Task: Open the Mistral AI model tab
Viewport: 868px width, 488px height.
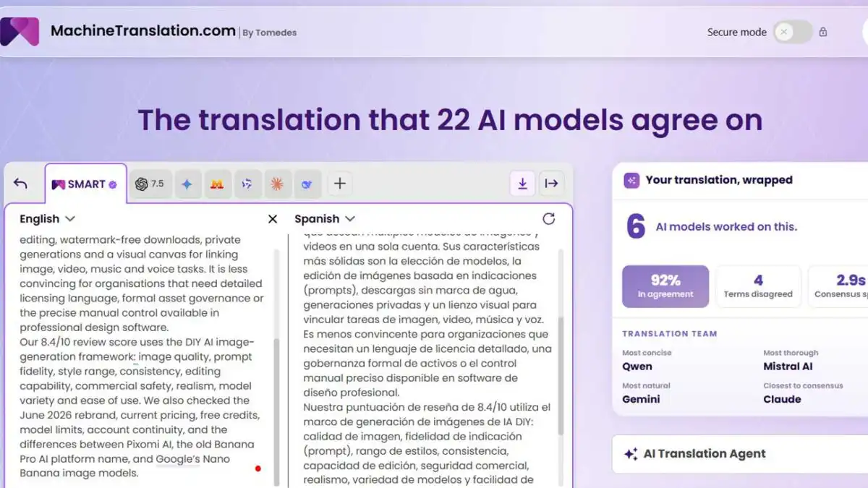Action: click(x=216, y=184)
